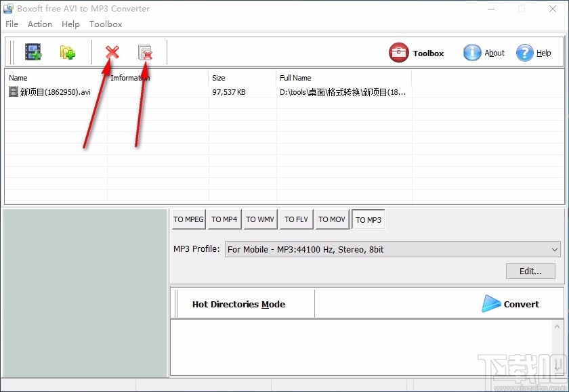Click the Hot Directories Mode button

pos(240,304)
